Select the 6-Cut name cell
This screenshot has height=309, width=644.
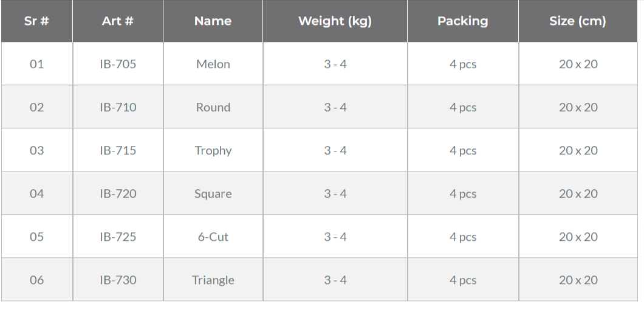(213, 237)
